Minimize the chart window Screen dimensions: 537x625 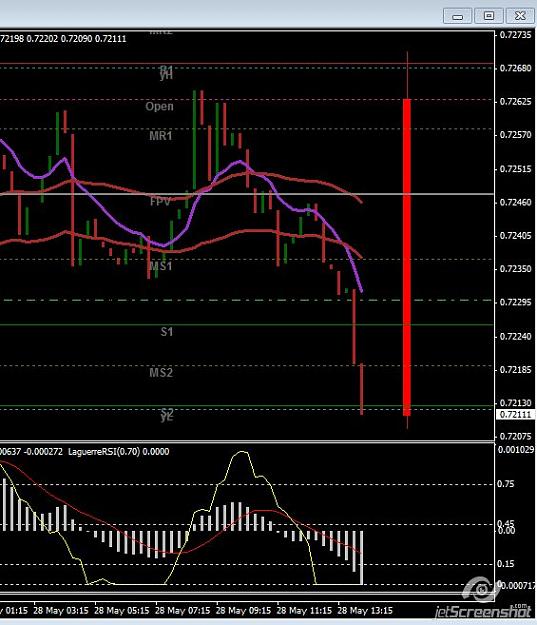pyautogui.click(x=457, y=16)
